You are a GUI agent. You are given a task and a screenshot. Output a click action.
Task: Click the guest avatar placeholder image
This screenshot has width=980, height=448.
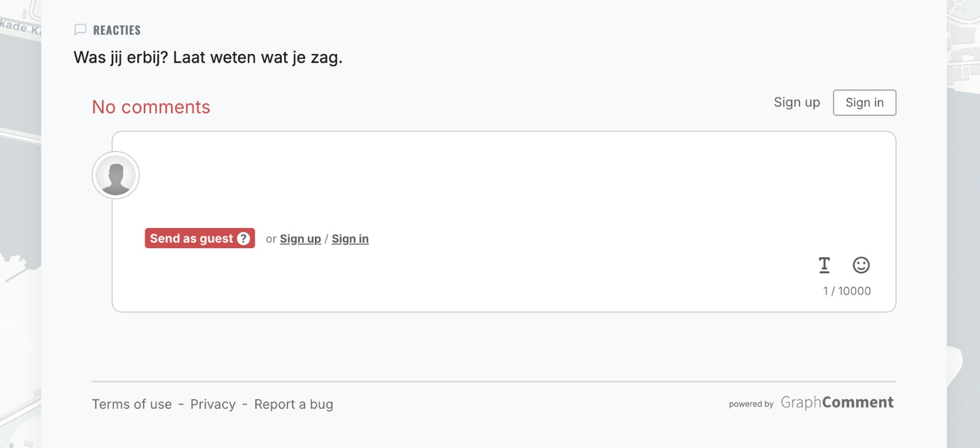tap(115, 175)
